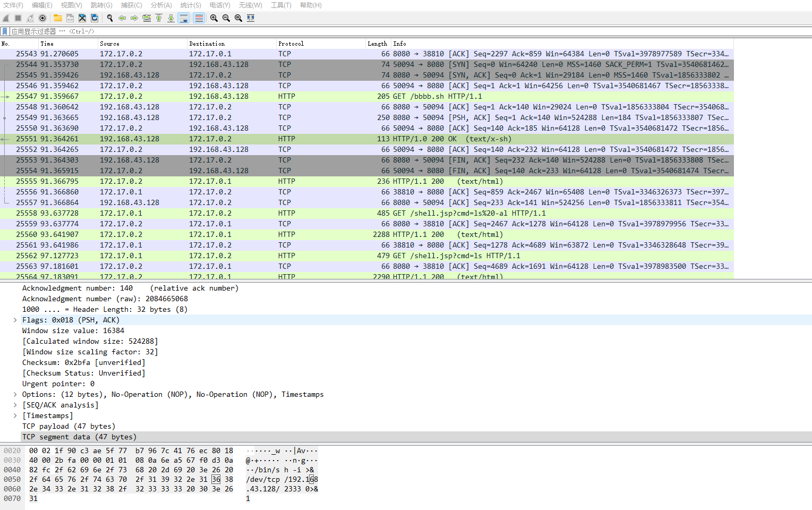This screenshot has height=510, width=812.
Task: Click the zoom in magnifier icon
Action: pyautogui.click(x=214, y=18)
